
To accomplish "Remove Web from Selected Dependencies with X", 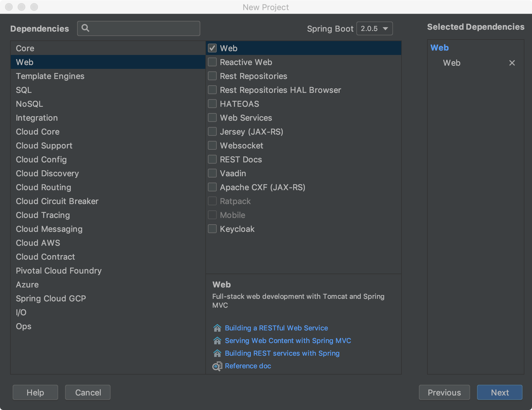I will 512,63.
